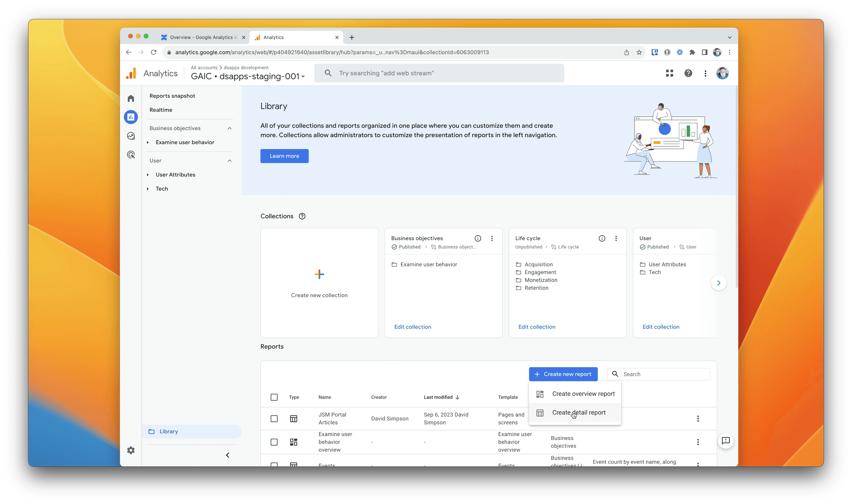Screen dimensions: 852x504
Task: Open browser extensions puzzle icon
Action: [x=692, y=52]
